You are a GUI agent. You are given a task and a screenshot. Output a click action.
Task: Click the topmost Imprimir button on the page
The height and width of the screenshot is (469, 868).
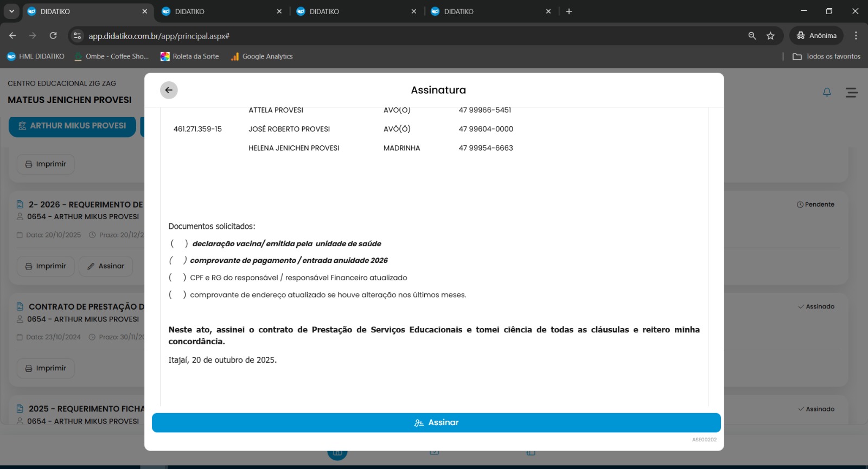click(x=46, y=164)
